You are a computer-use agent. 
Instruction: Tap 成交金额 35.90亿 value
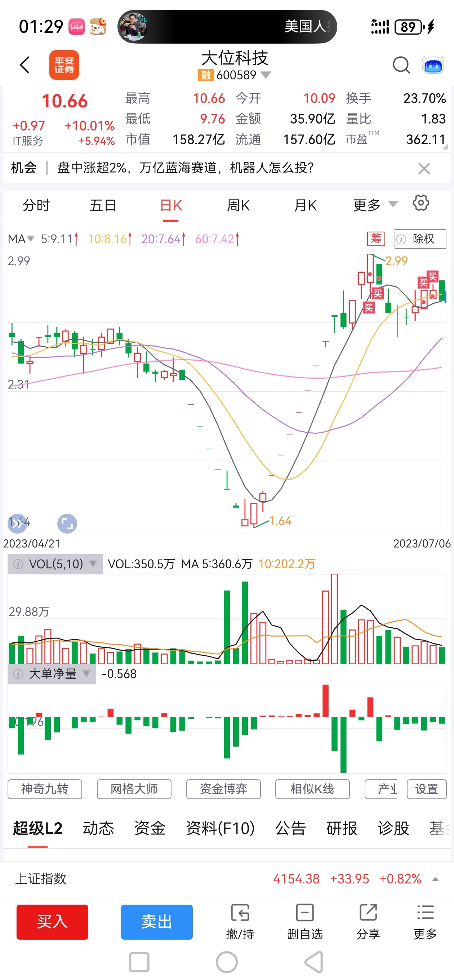point(312,119)
